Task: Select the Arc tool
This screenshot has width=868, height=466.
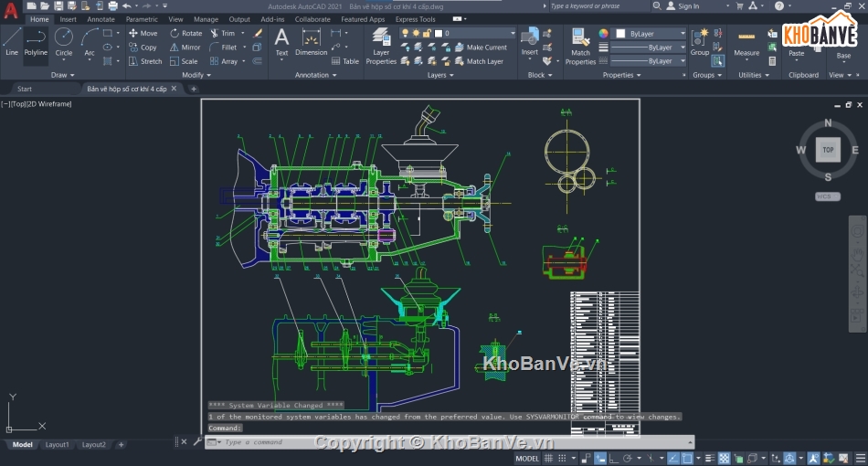Action: 90,43
